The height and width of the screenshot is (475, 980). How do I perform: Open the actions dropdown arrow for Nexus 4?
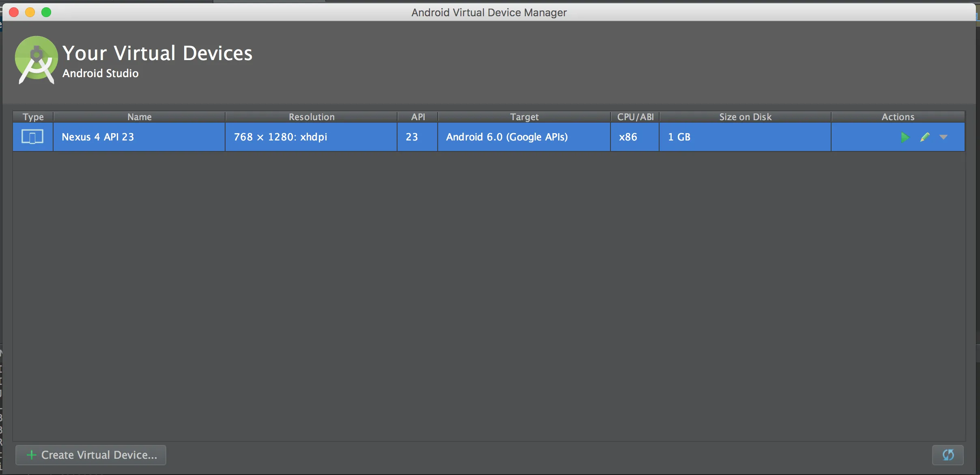(943, 137)
